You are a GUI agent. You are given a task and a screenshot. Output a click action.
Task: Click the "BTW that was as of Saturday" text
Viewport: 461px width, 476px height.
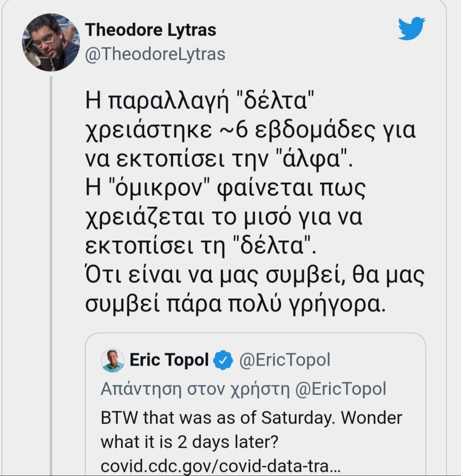click(251, 417)
